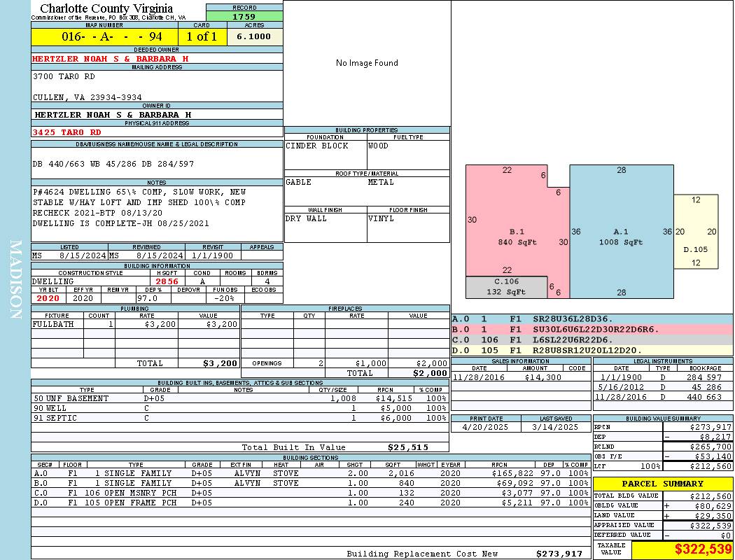Select map number 016- -A- - - 94
Image resolution: width=735 pixels, height=560 pixels.
click(111, 36)
